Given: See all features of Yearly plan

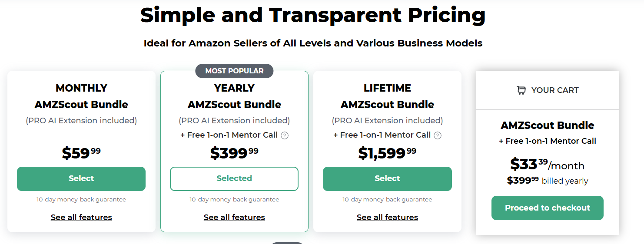Looking at the screenshot, I should click(x=234, y=218).
